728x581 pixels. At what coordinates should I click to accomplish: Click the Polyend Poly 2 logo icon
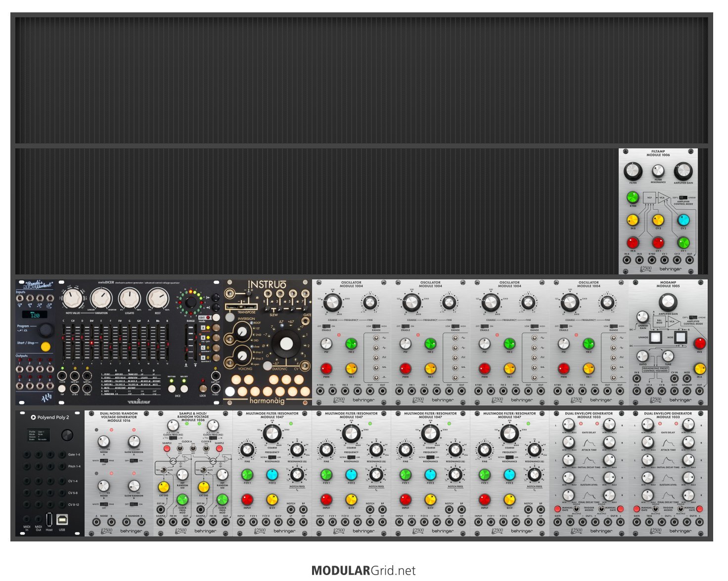click(x=33, y=417)
